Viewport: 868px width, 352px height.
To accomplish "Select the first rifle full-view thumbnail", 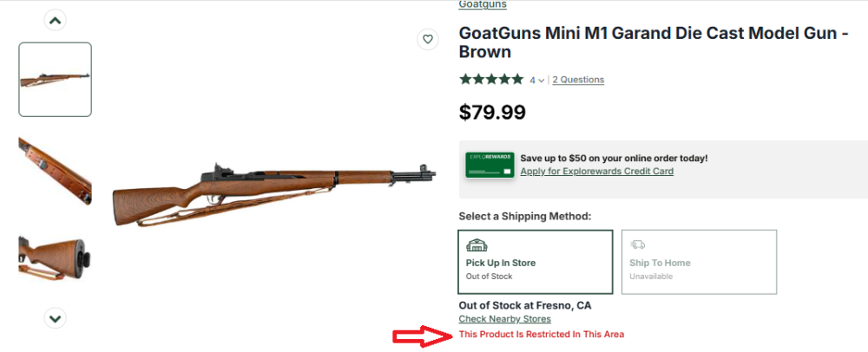I will pyautogui.click(x=56, y=80).
